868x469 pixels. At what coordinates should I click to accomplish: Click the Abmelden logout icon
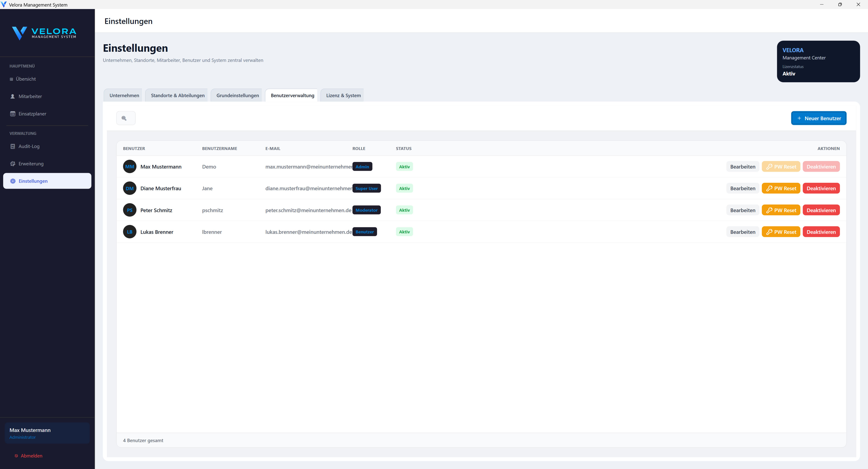(16, 456)
